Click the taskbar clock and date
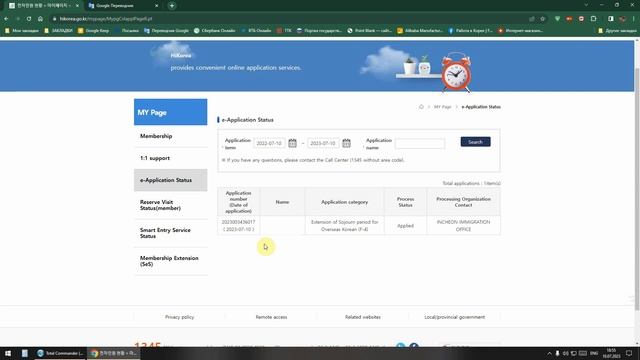640x360 pixels. (611, 353)
